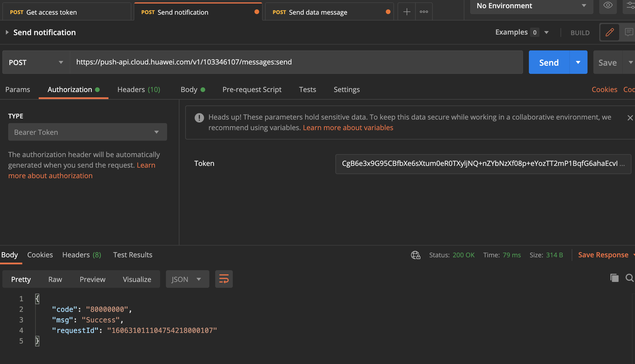Select the response Body tab
The image size is (635, 364).
point(10,255)
